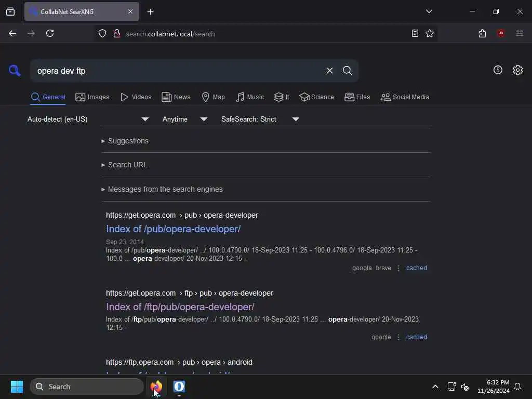This screenshot has height=399, width=532.
Task: Open the browser extensions puzzle icon
Action: pos(482,33)
